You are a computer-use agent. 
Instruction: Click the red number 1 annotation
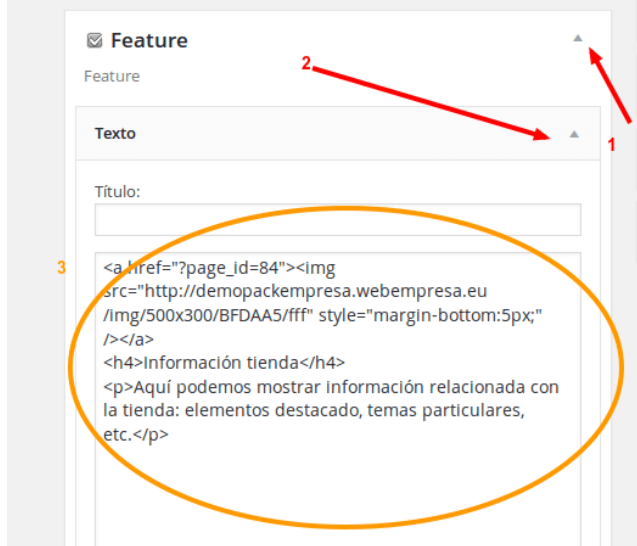coord(611,145)
